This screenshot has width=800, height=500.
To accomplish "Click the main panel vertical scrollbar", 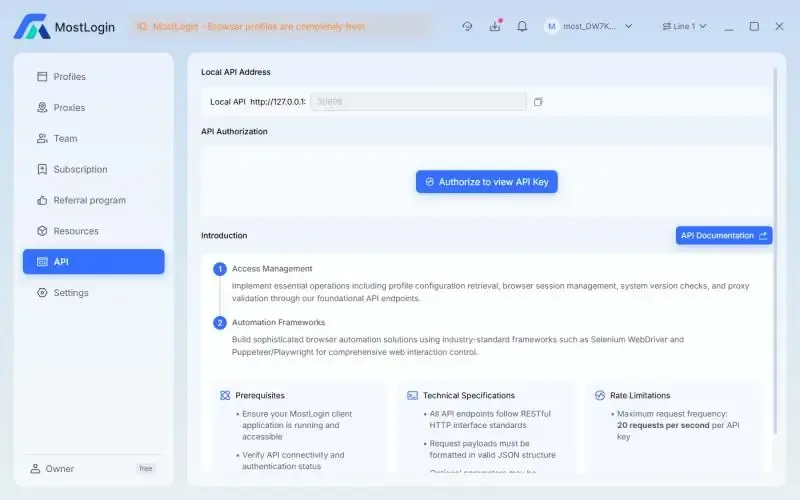I will (x=775, y=250).
